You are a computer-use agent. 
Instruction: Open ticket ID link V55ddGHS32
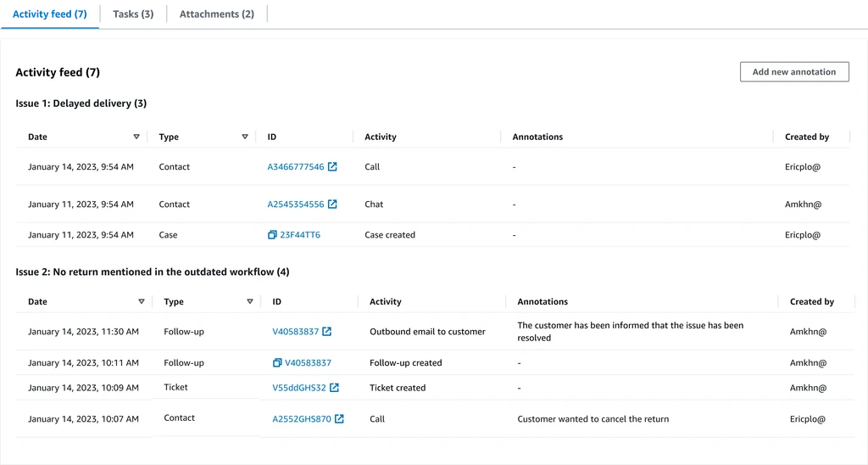[298, 388]
